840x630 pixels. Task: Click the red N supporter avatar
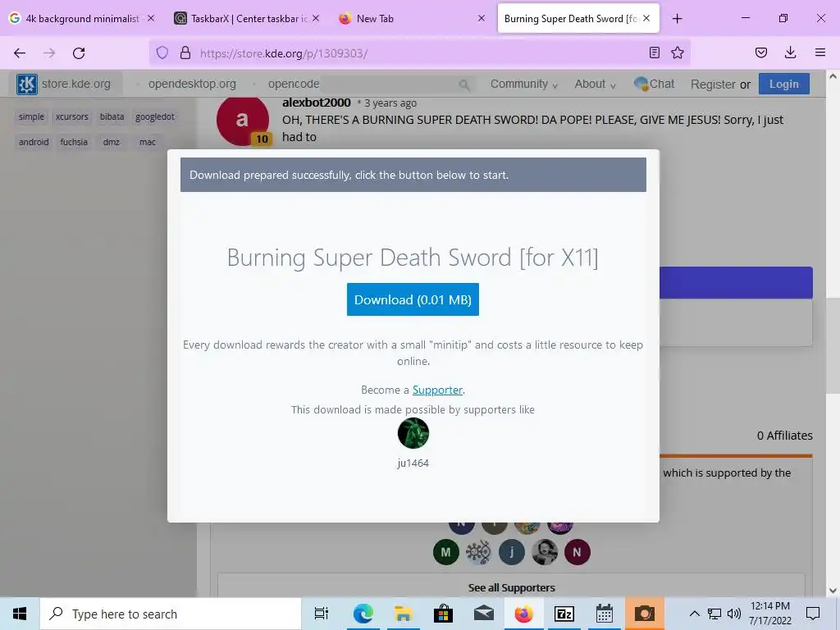(577, 552)
